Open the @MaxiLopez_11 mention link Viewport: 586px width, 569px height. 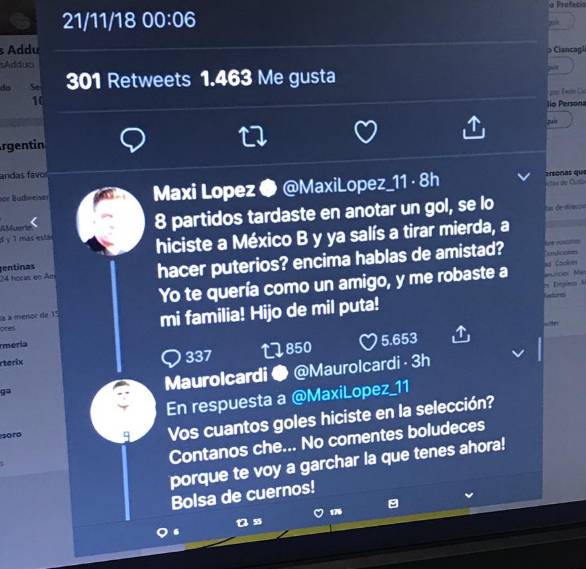point(350,392)
